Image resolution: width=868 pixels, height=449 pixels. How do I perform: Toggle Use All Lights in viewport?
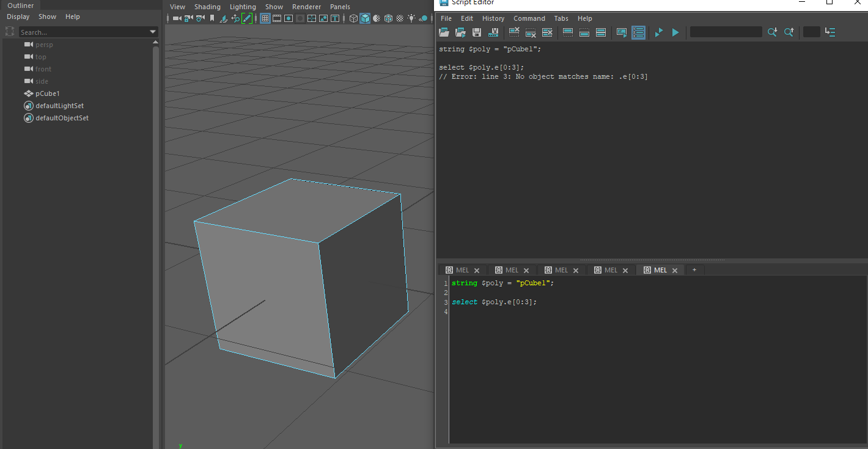click(x=411, y=19)
